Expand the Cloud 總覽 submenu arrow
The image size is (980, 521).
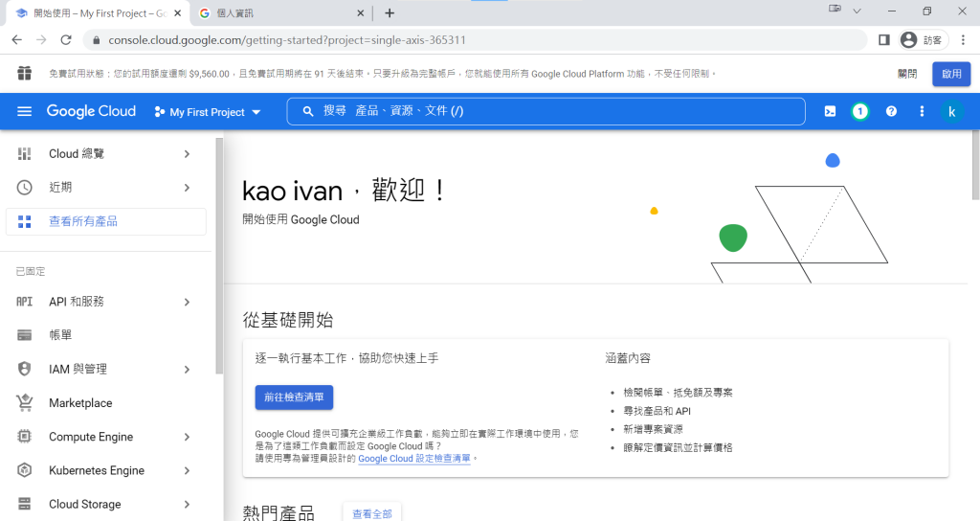pos(187,154)
